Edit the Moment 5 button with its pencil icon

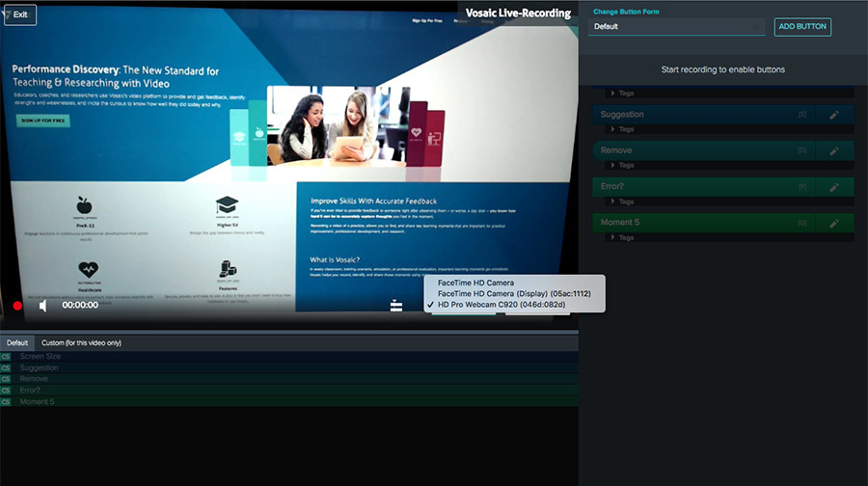834,223
